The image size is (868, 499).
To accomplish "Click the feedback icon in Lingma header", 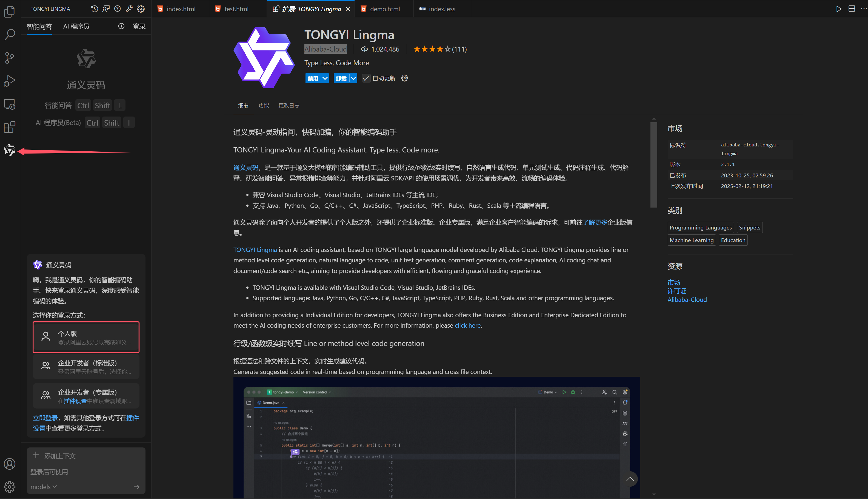I will [106, 9].
